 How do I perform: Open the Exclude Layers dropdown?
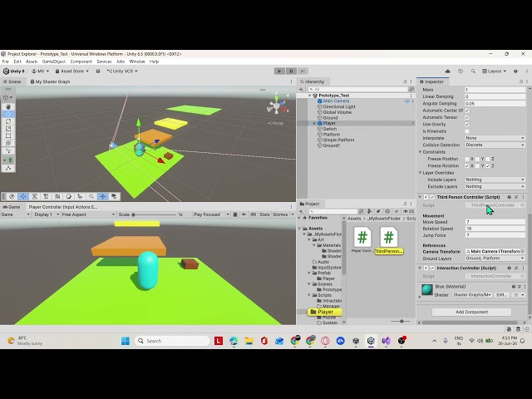point(495,186)
